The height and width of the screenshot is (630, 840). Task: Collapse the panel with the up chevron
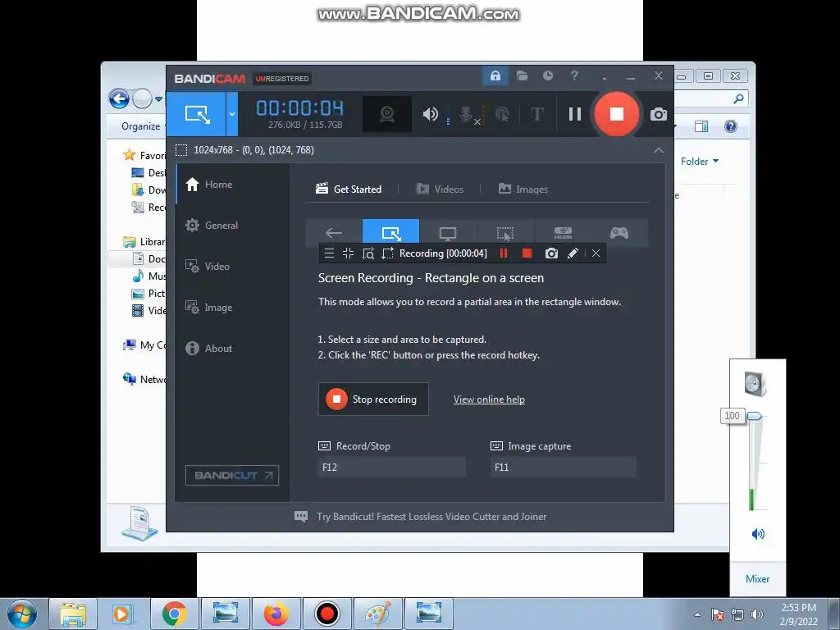(x=659, y=151)
